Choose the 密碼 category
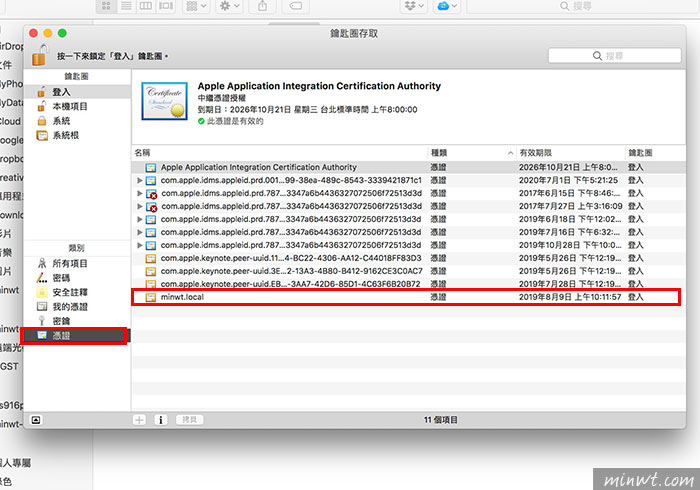Viewport: 700px width, 490px height. [77, 278]
